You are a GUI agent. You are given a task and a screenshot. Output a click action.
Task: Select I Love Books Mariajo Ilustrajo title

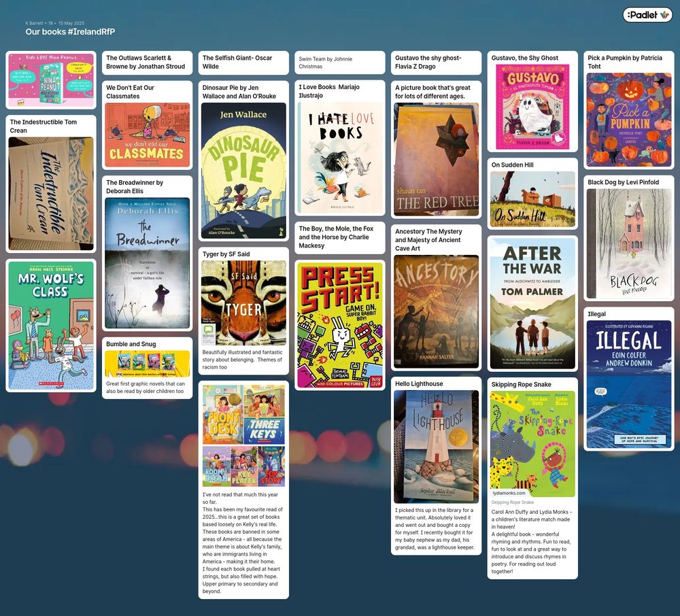[328, 91]
